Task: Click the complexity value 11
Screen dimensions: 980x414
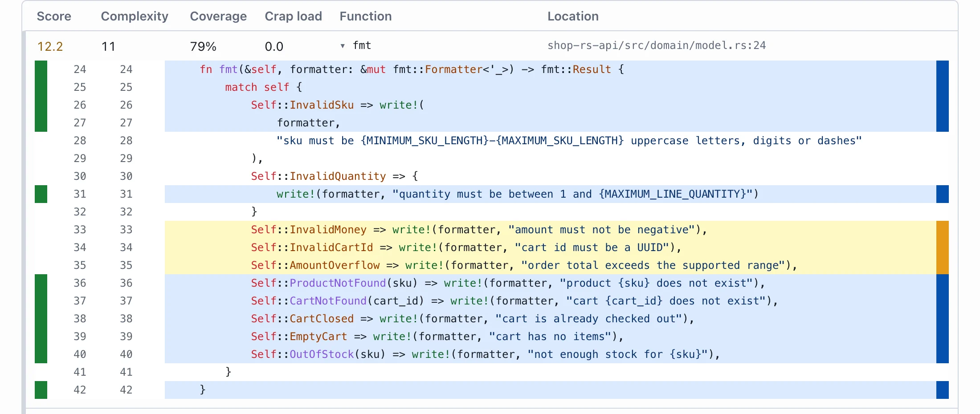Action: tap(108, 46)
